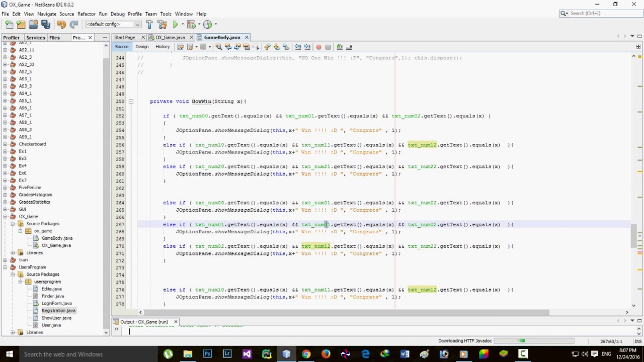Select GameBody.java in the Projects tree
This screenshot has width=644, height=362.
pos(57,238)
